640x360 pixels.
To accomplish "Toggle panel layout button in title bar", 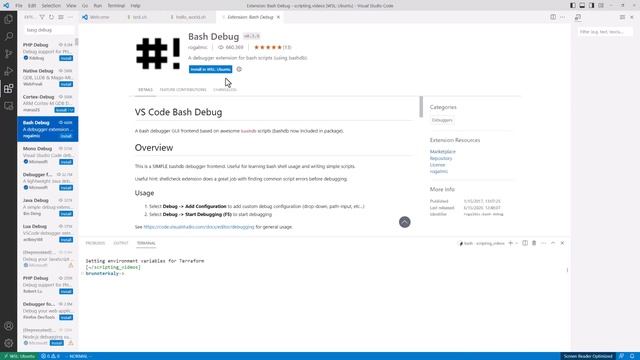I will coord(582,5).
